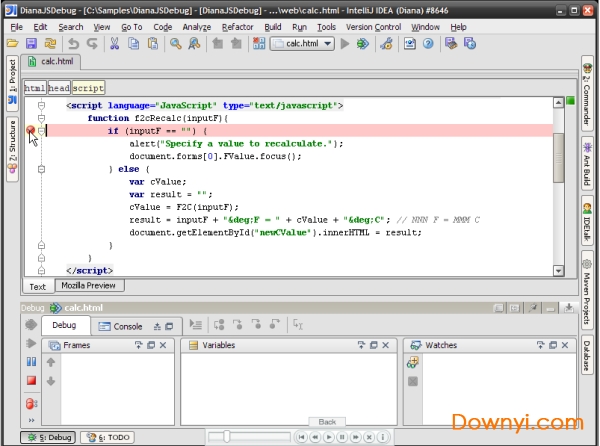
Task: Open Settings wrench toolbar icon
Action: pos(387,44)
